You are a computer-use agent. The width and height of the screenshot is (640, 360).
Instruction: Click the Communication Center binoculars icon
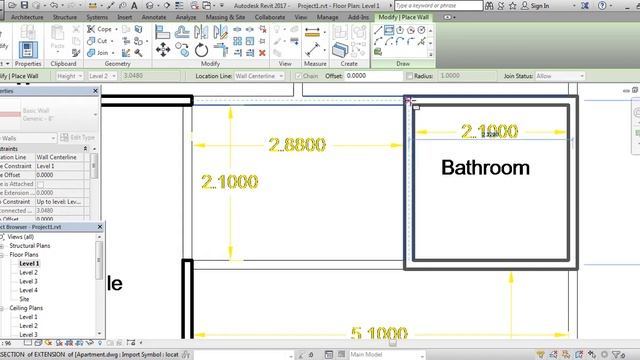click(x=489, y=6)
